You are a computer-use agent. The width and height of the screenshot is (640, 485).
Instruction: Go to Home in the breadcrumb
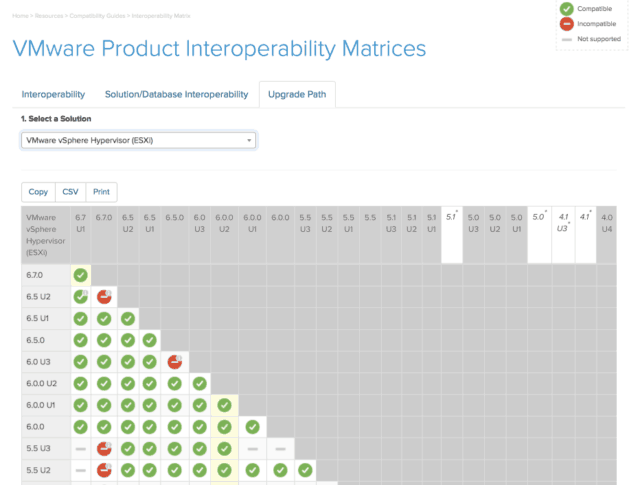[21, 16]
